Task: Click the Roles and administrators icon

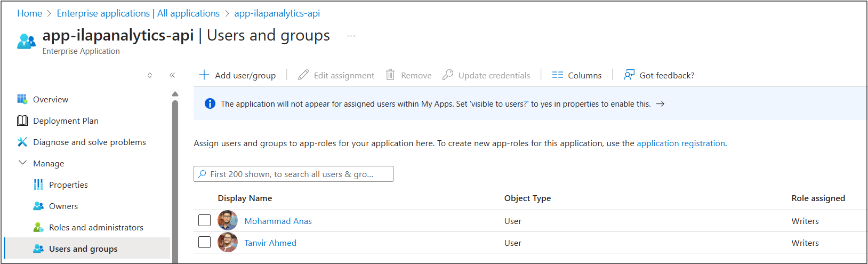Action: [x=38, y=227]
